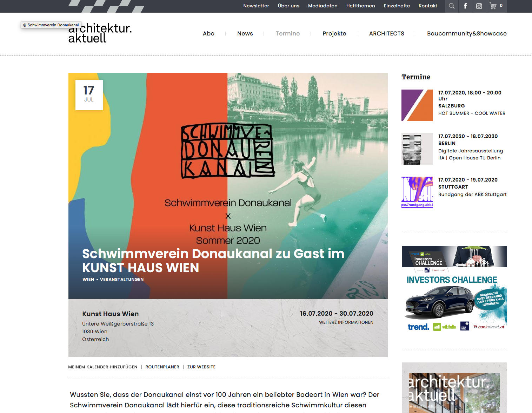Open the Investors Challenge ad banner
532x413 pixels.
454,289
